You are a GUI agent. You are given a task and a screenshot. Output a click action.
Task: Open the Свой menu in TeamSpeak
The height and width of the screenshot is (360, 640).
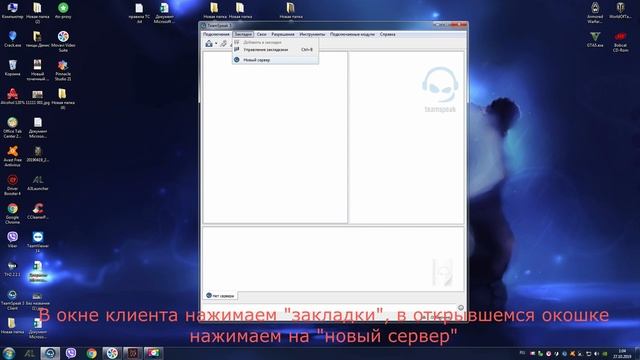(x=262, y=34)
